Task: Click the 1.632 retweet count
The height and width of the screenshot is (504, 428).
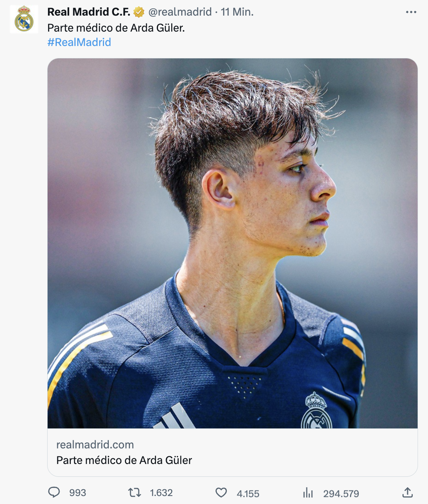Action: [x=161, y=493]
